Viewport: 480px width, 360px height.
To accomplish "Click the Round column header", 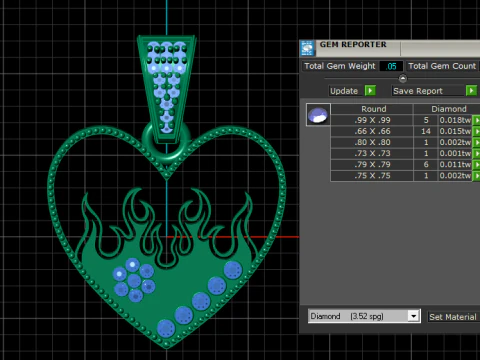I will tap(373, 109).
